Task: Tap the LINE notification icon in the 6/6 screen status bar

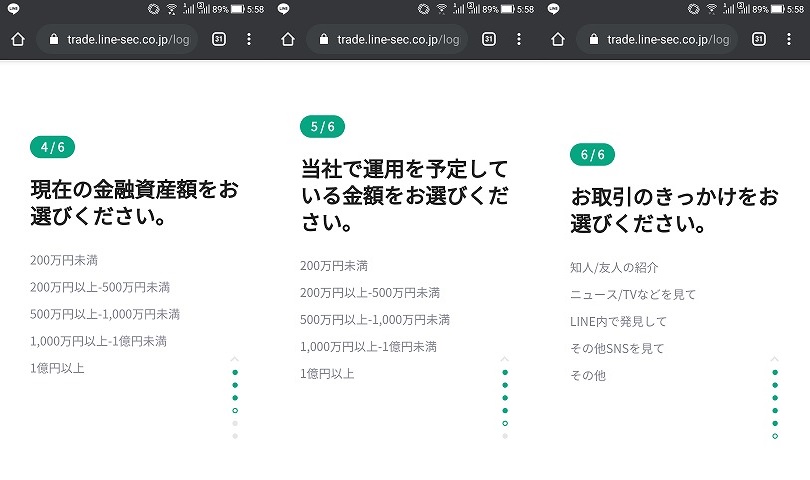Action: (x=553, y=9)
